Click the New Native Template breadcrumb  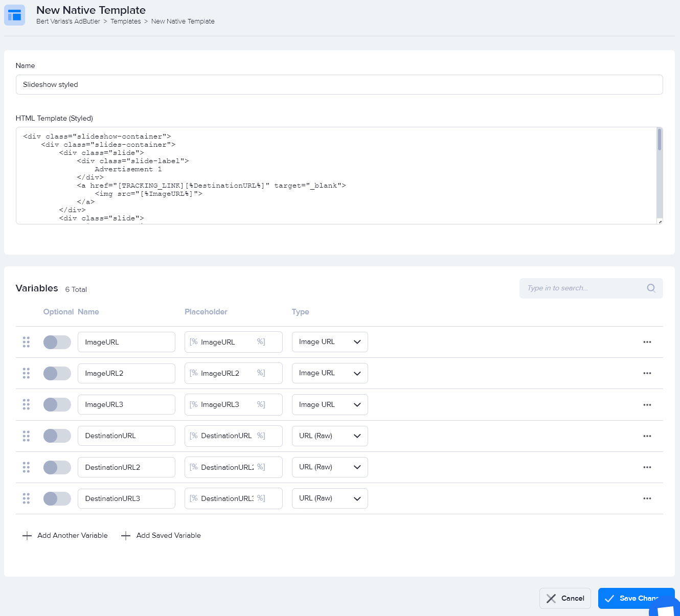point(183,21)
